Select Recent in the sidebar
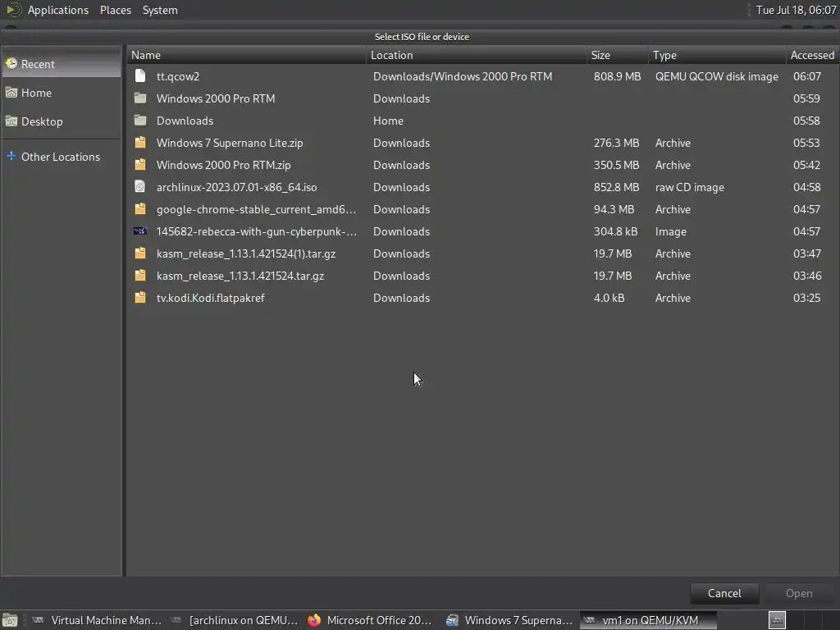The width and height of the screenshot is (840, 630). [x=61, y=64]
